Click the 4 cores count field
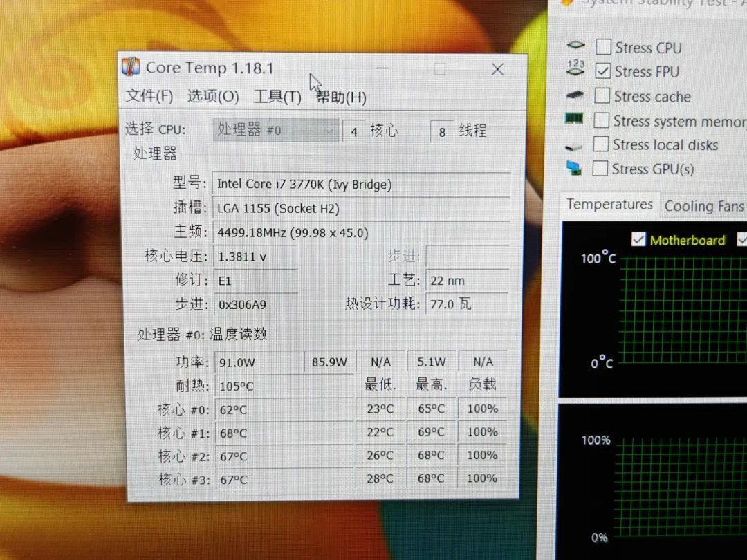Screen dimensions: 747x560 coord(354,131)
